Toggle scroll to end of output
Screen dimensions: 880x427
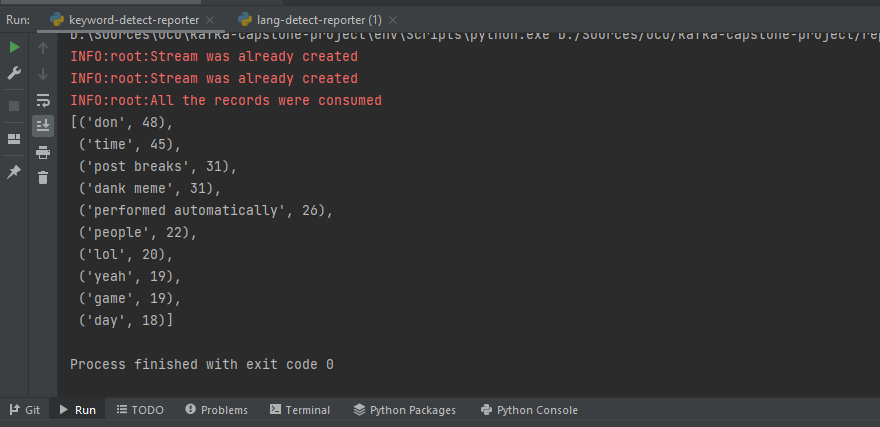point(43,126)
